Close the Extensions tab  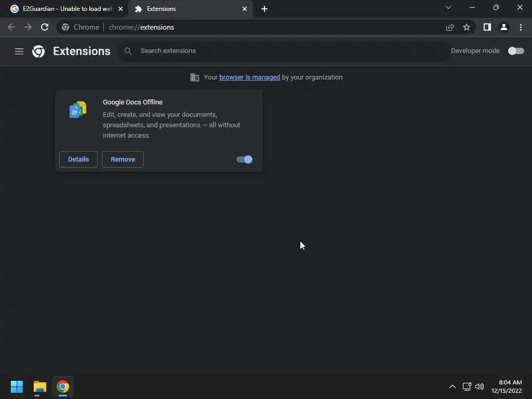point(245,9)
